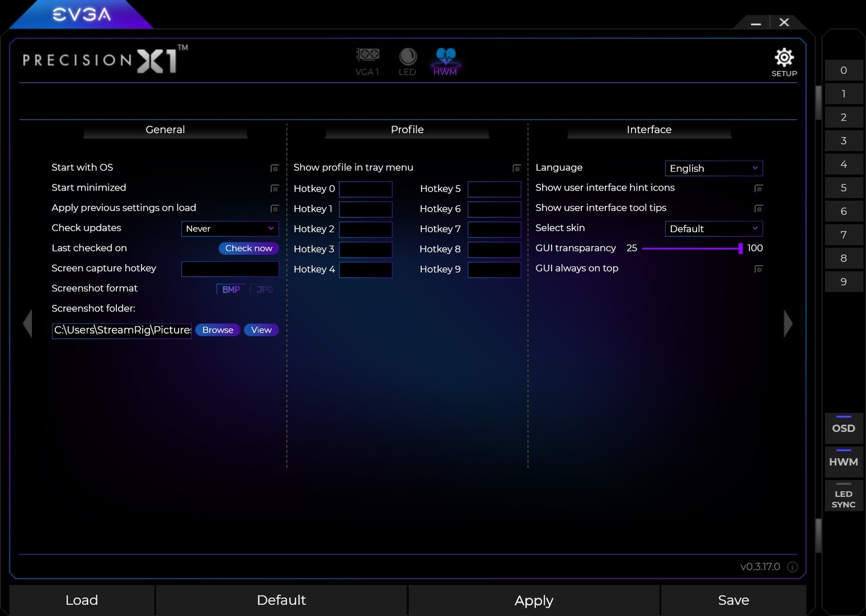Open the Check updates dropdown
Viewport: 866px width, 616px height.
(x=229, y=228)
